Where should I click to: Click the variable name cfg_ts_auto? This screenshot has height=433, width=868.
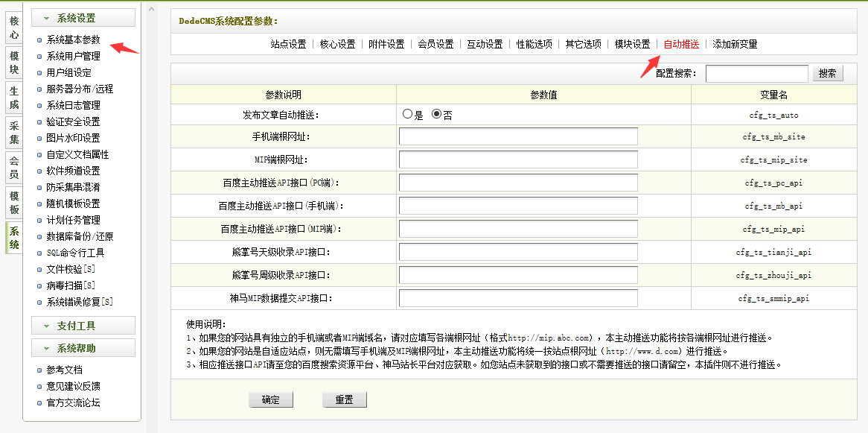pos(774,116)
